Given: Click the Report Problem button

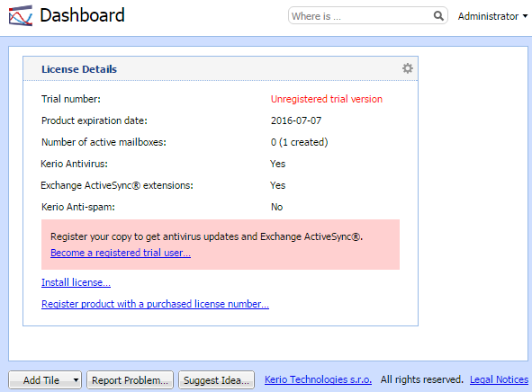Looking at the screenshot, I should 130,380.
